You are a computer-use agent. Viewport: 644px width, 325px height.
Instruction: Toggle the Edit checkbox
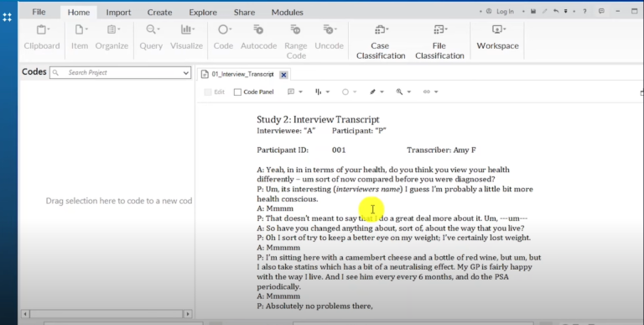pos(208,92)
